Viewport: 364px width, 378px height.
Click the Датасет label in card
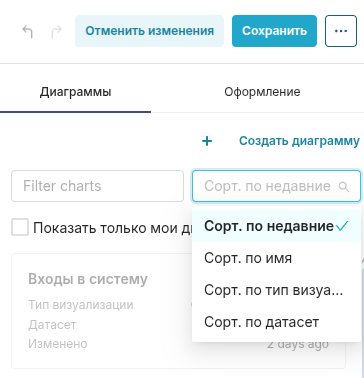pos(52,324)
